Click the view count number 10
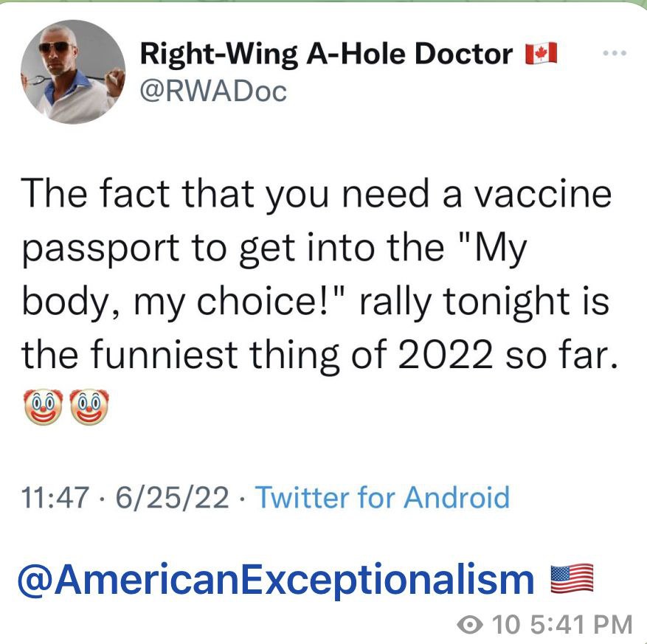 click(x=505, y=625)
